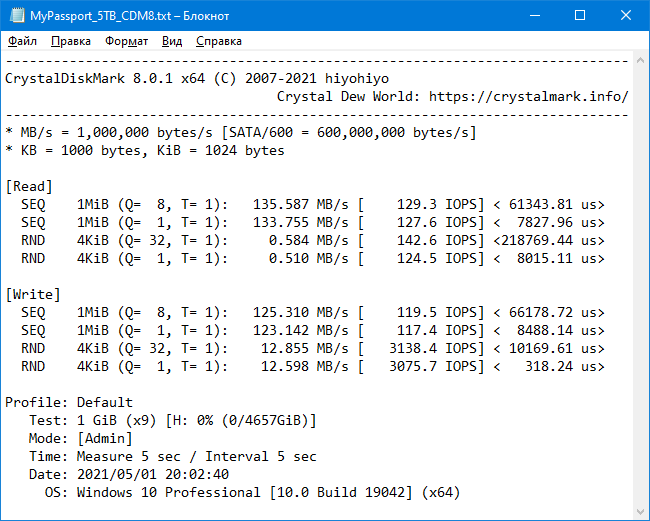Click the 3075.7 IOPS value
The image size is (650, 521).
[433, 367]
